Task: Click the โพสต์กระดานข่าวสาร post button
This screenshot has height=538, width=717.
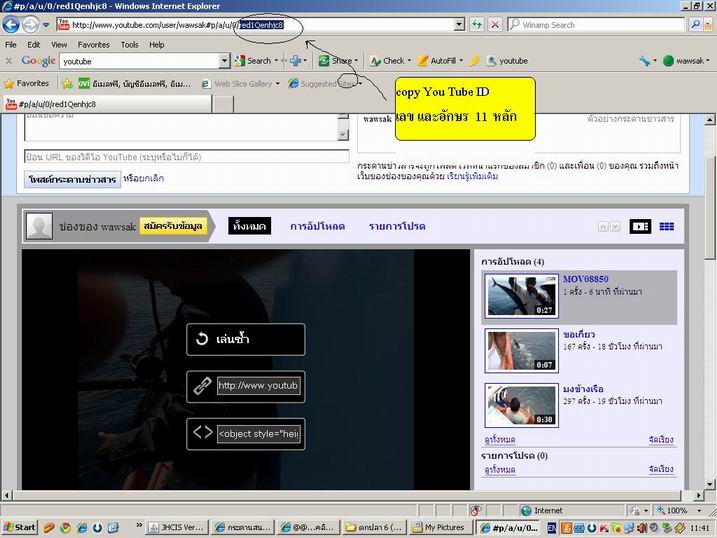Action: pos(72,179)
